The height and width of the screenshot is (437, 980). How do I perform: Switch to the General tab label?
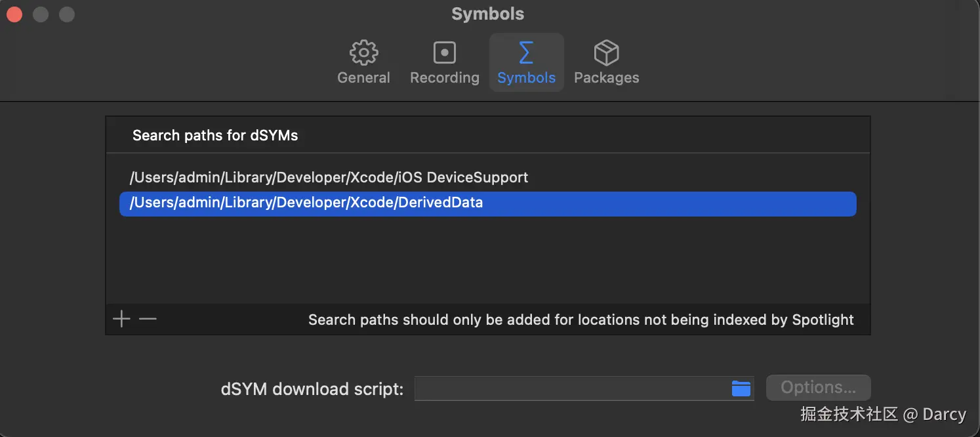pyautogui.click(x=363, y=77)
